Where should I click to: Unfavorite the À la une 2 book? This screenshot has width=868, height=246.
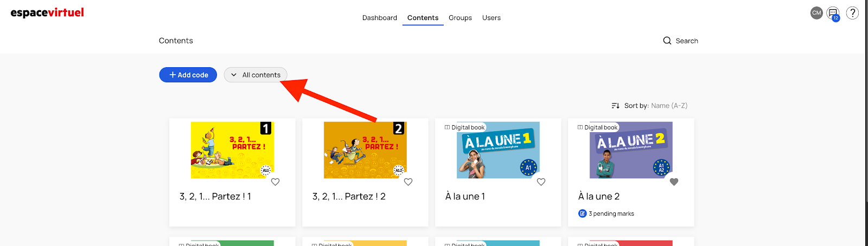674,182
